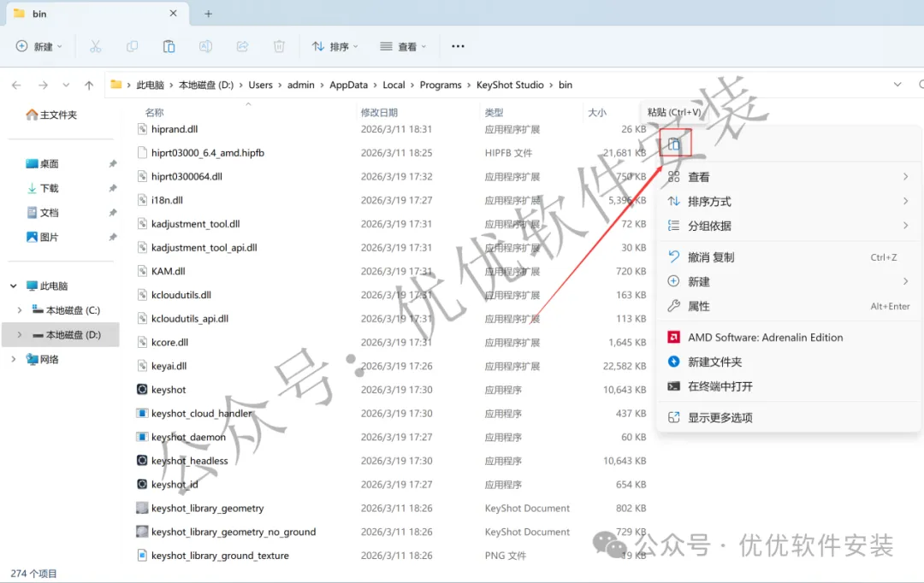Expand the 网络 tree node
This screenshot has width=924, height=583.
tap(13, 359)
